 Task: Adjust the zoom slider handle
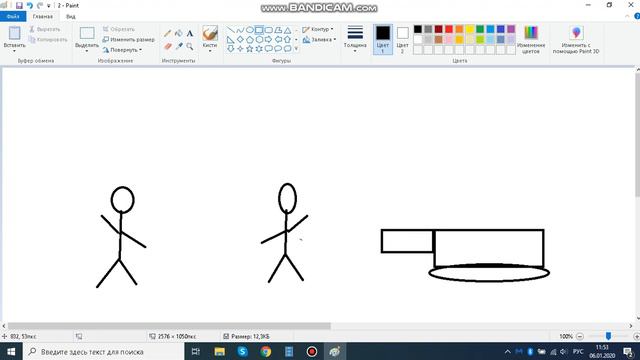click(608, 336)
